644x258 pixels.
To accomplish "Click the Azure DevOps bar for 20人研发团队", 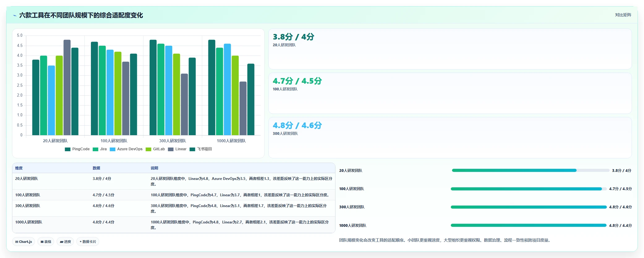I will (x=51, y=100).
